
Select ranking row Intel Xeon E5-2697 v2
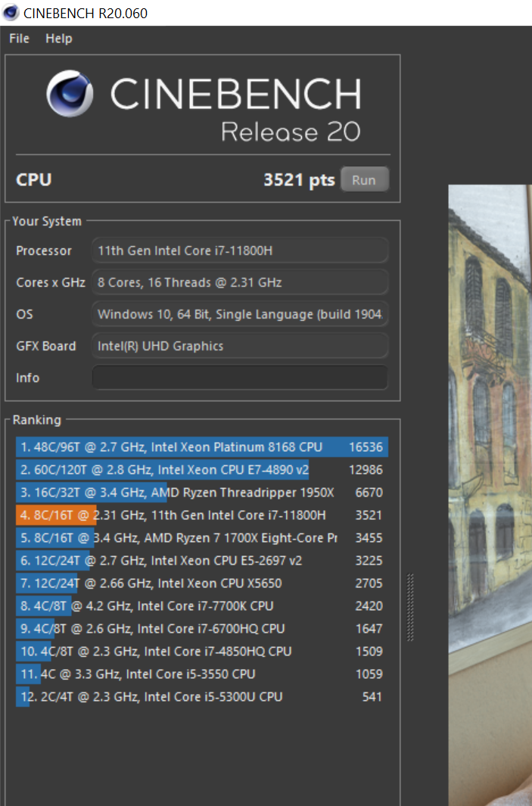click(202, 560)
